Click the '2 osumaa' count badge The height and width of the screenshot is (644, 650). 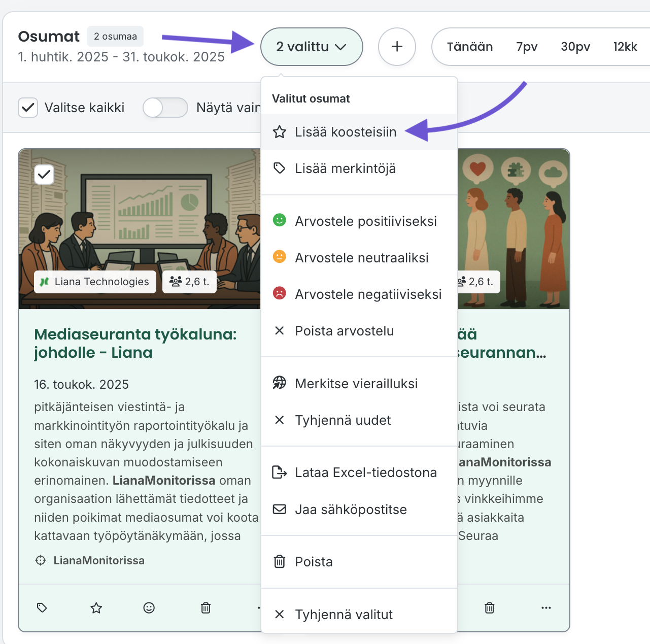(x=115, y=37)
